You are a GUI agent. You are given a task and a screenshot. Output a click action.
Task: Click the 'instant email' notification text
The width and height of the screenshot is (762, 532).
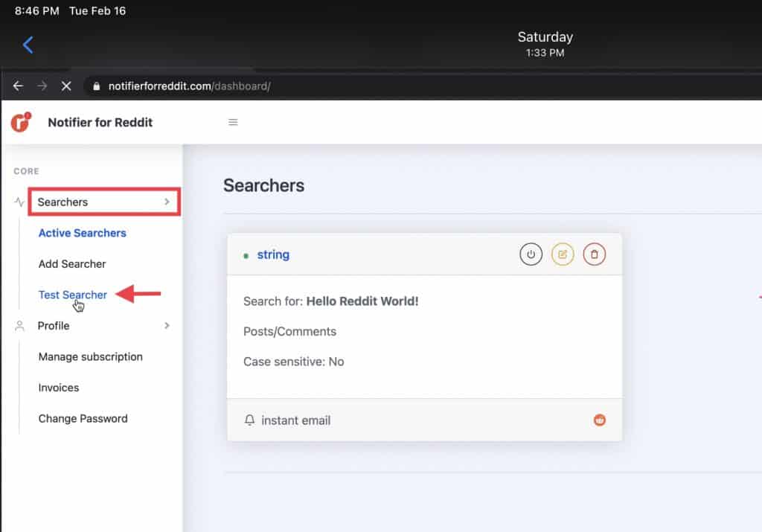[x=295, y=420]
